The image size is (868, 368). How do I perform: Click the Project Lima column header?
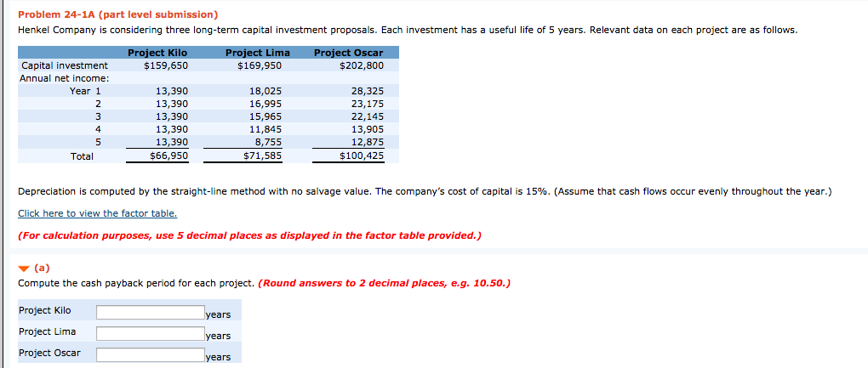click(257, 53)
